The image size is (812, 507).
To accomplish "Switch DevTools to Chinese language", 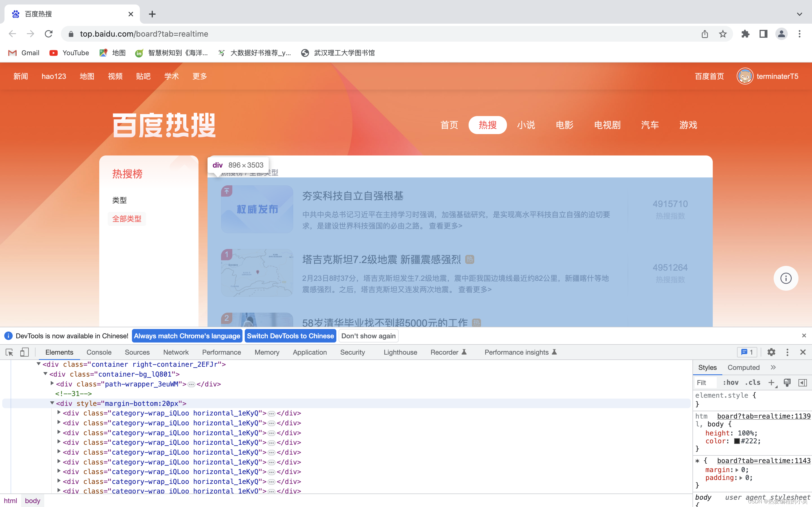I will click(x=290, y=336).
